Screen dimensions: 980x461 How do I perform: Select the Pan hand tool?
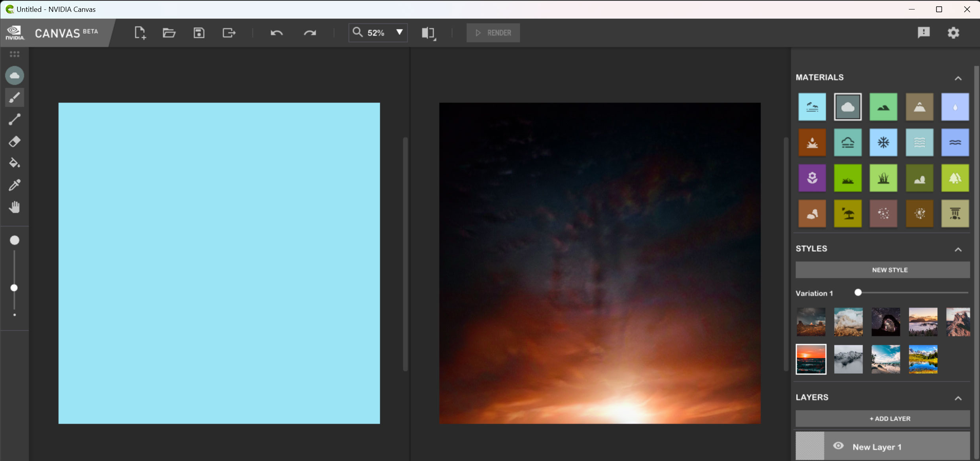coord(15,207)
